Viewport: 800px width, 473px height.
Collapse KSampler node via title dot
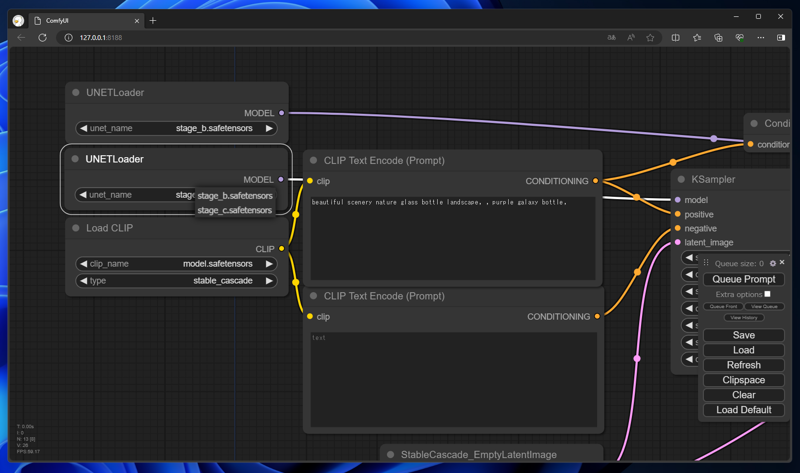coord(681,179)
